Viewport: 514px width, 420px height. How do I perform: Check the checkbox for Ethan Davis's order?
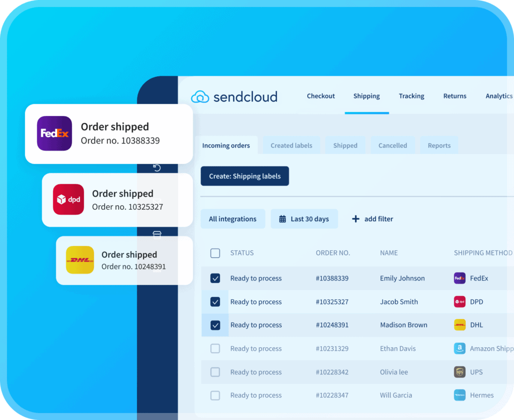(x=215, y=348)
